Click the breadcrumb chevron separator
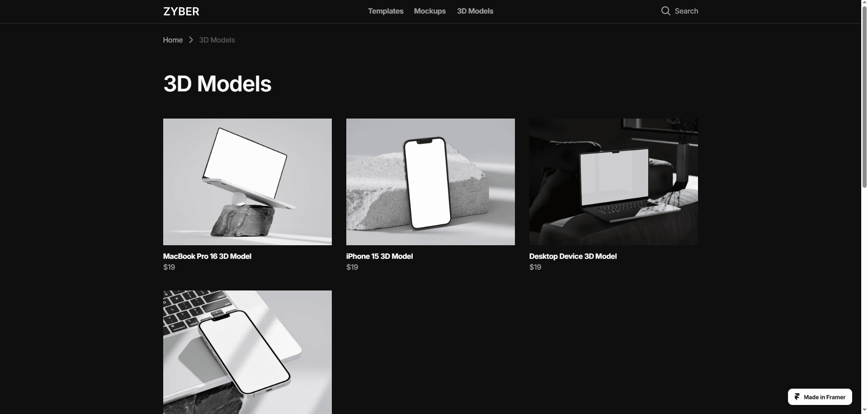Screen dimensions: 868x414 pyautogui.click(x=191, y=40)
